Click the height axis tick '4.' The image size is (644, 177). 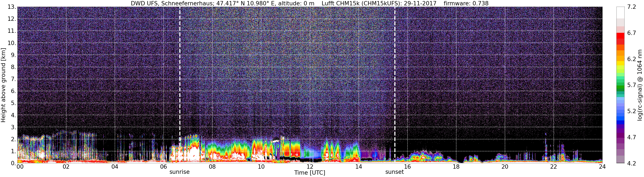(x=13, y=115)
